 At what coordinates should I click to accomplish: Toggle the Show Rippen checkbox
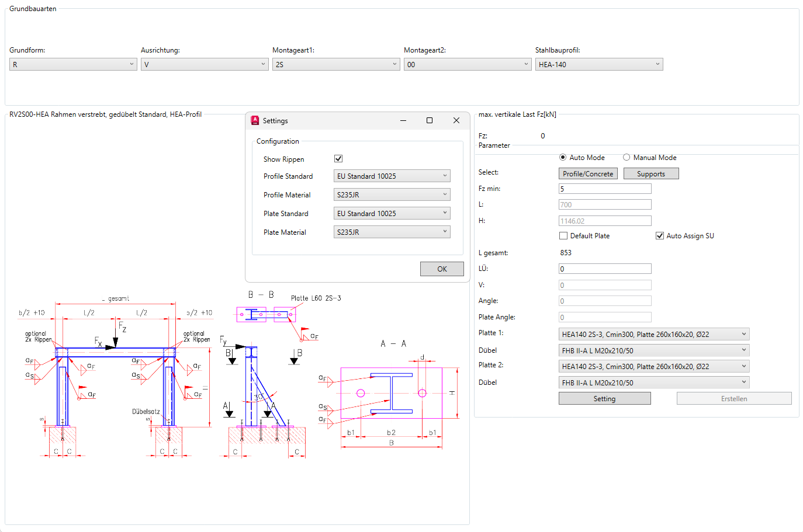click(338, 159)
